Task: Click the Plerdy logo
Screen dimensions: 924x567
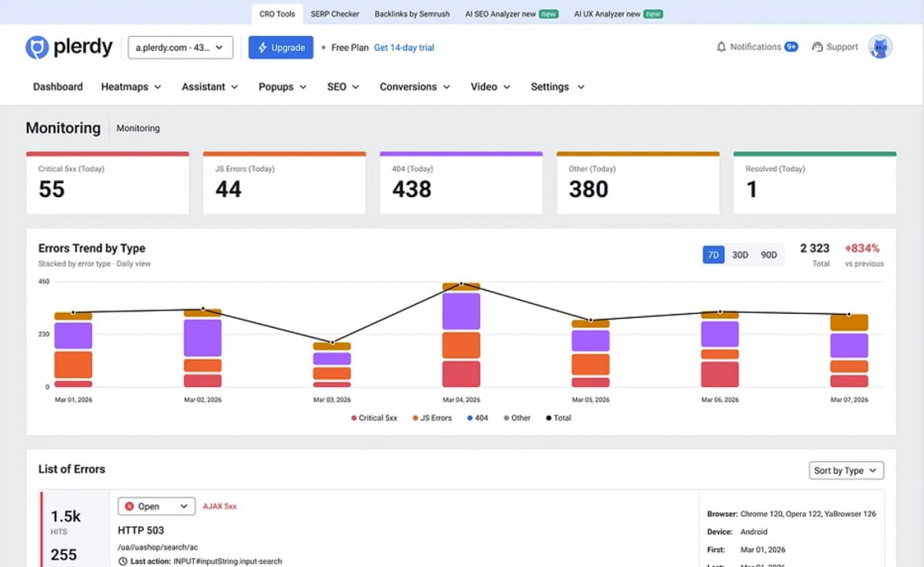Action: pyautogui.click(x=69, y=47)
